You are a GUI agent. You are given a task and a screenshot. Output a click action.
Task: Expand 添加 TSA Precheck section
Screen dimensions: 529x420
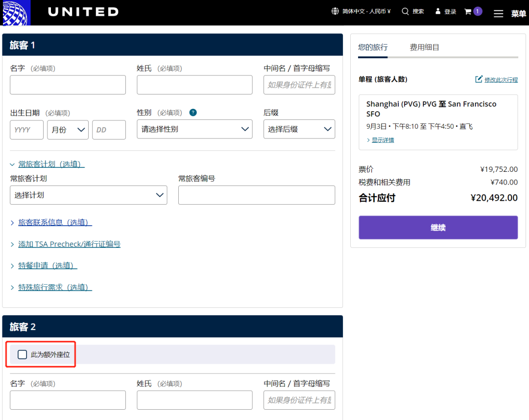point(69,244)
